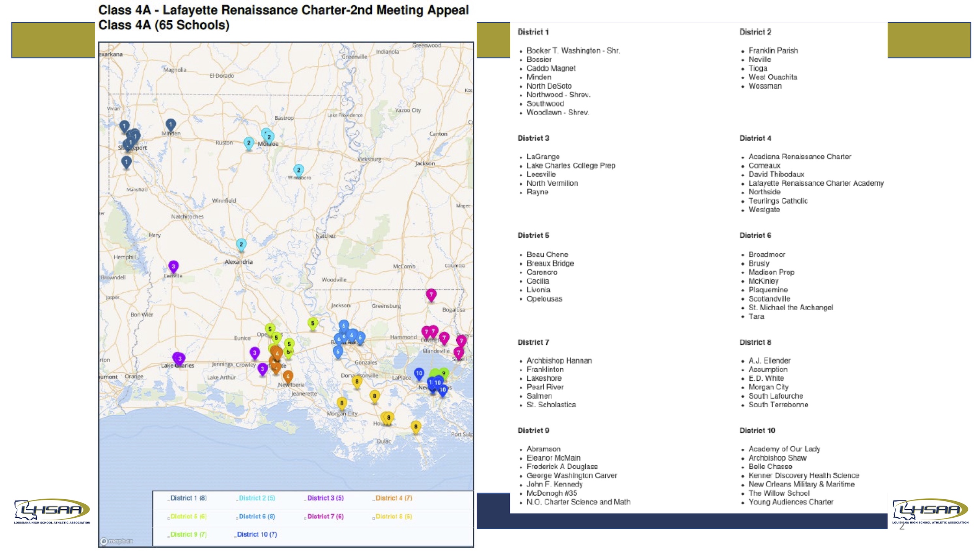Click the District 10 (7) legend entry

point(257,534)
